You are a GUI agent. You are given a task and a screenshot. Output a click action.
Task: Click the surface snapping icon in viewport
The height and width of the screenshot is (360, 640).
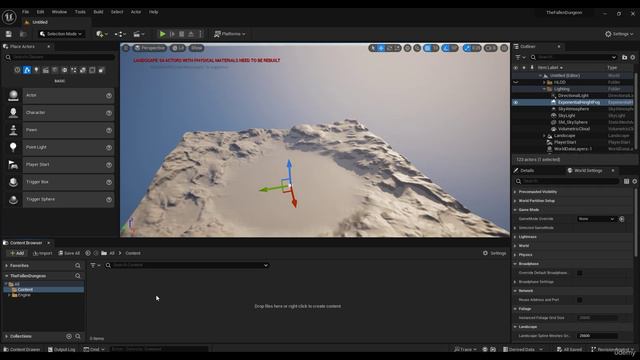417,48
